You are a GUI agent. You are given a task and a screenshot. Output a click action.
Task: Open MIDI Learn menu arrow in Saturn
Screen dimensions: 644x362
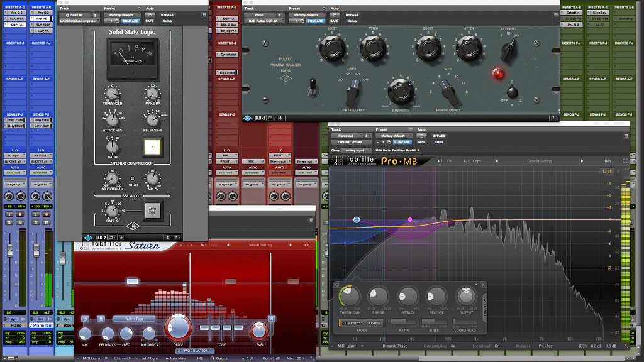pos(106,358)
